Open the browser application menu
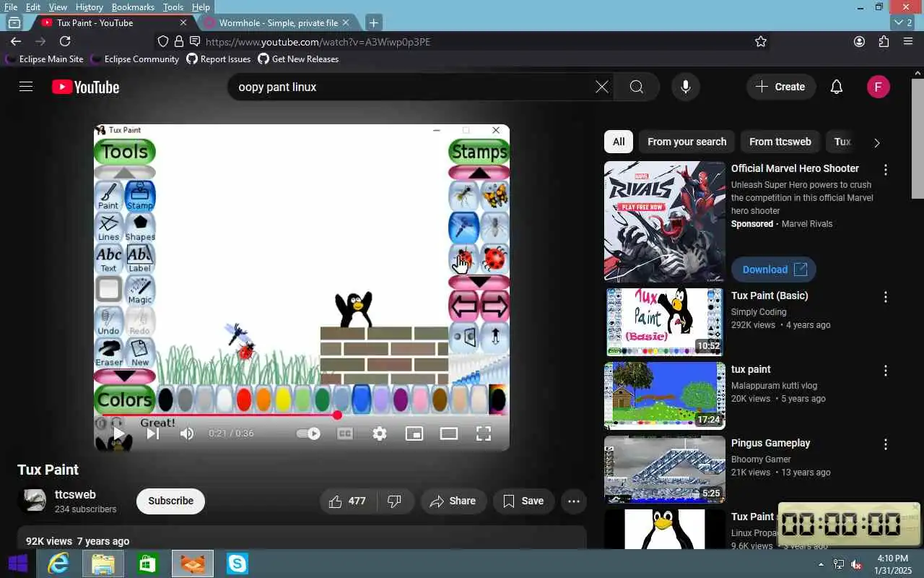Viewport: 924px width, 578px height. pyautogui.click(x=908, y=41)
